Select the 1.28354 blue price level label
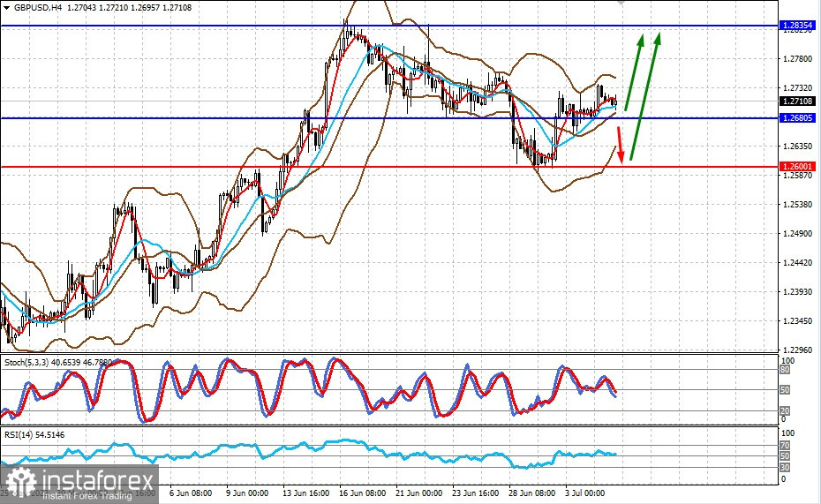Image resolution: width=821 pixels, height=504 pixels. pos(797,25)
